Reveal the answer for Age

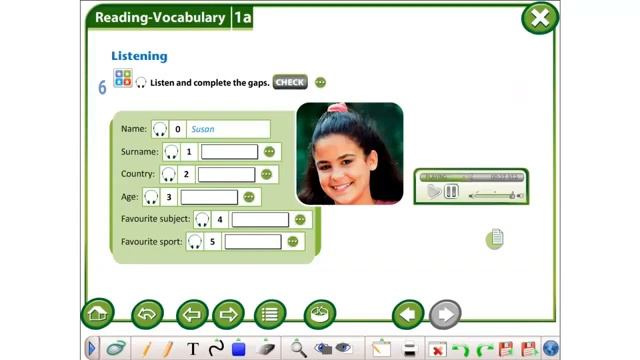coord(249,197)
